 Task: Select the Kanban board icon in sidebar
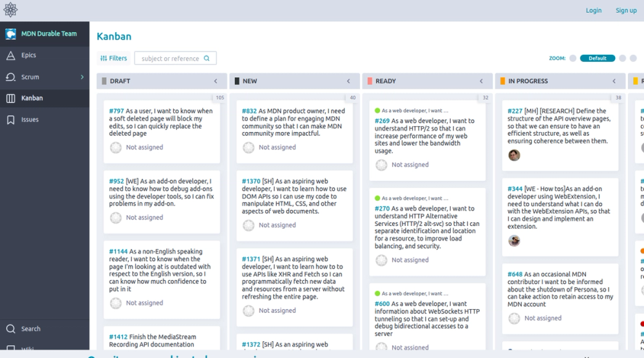(11, 98)
